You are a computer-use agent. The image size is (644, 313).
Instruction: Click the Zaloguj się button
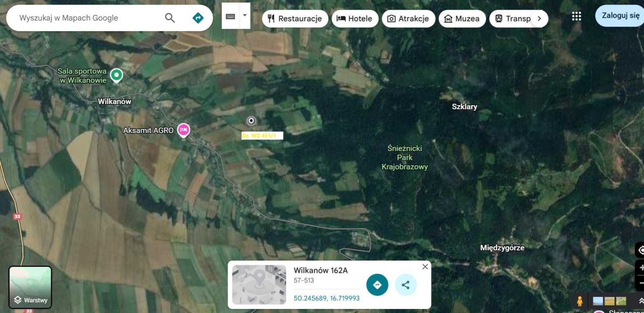pos(620,16)
